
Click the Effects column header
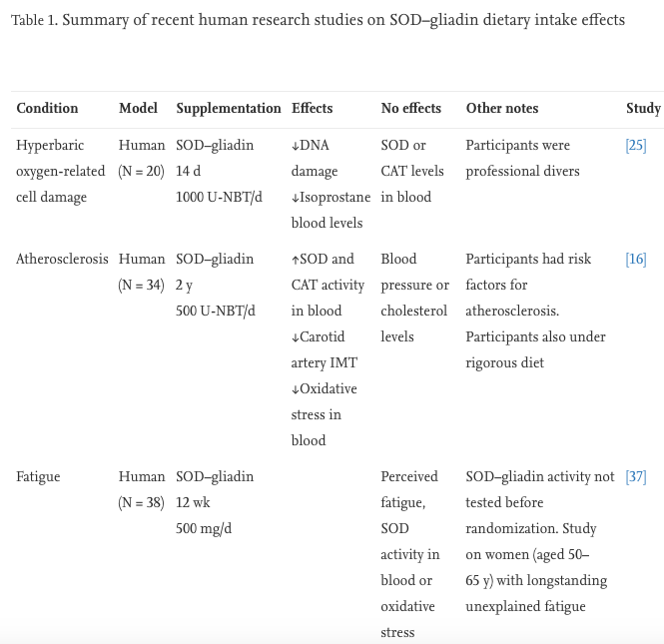(x=312, y=108)
